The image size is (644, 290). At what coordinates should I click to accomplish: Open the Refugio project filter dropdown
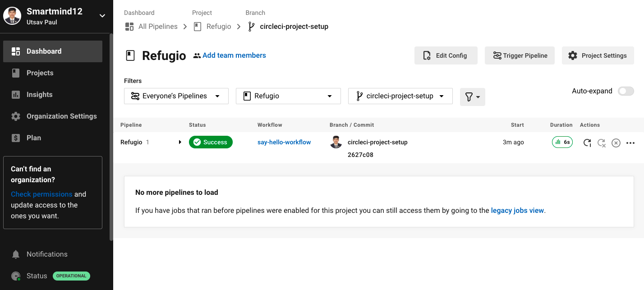pos(288,96)
